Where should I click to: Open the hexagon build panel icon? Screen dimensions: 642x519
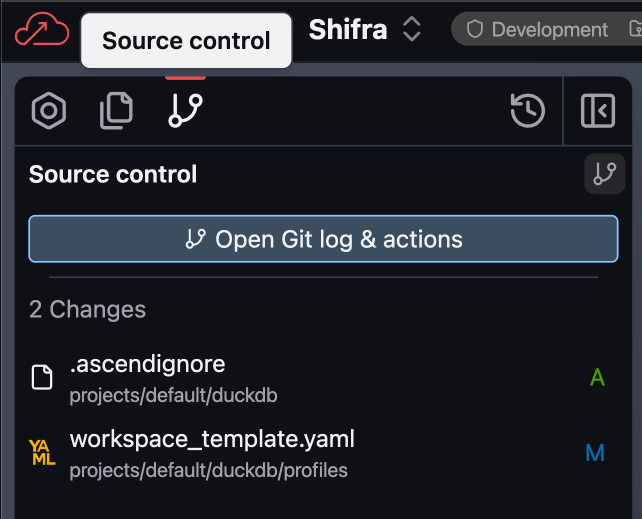coord(48,111)
